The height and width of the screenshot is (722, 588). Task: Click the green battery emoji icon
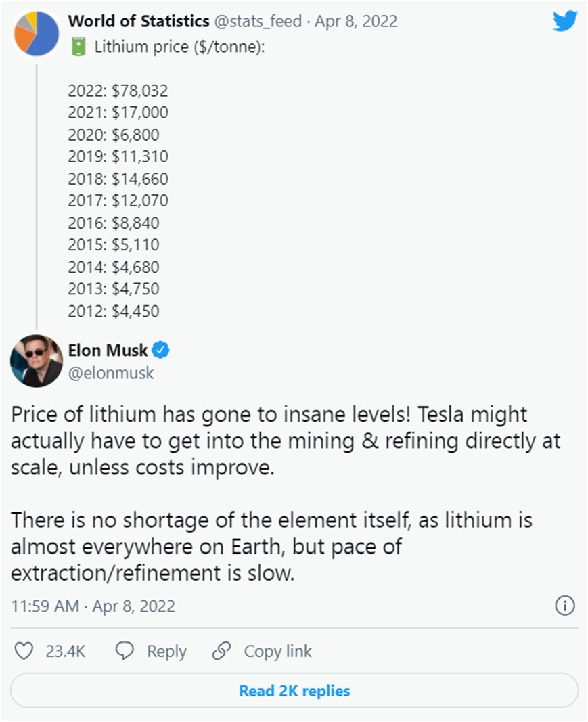pos(80,47)
